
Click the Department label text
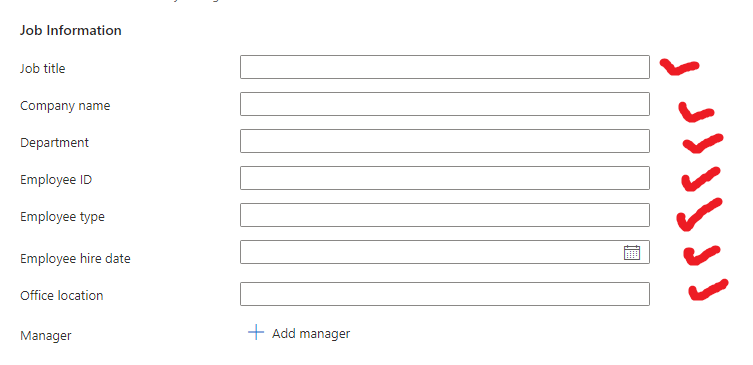tap(54, 143)
